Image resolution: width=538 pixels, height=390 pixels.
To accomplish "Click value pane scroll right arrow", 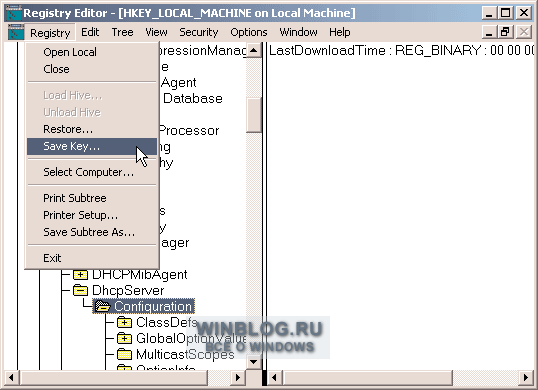I will pyautogui.click(x=526, y=378).
